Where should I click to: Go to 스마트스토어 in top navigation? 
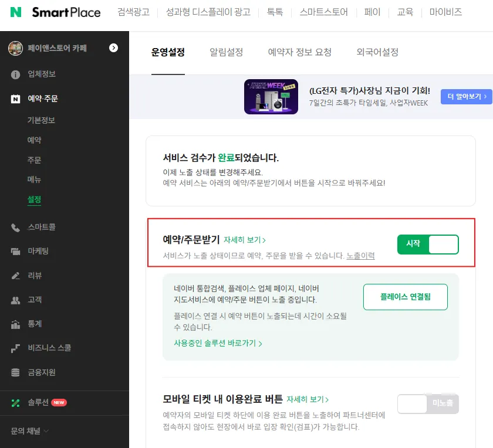pyautogui.click(x=324, y=12)
